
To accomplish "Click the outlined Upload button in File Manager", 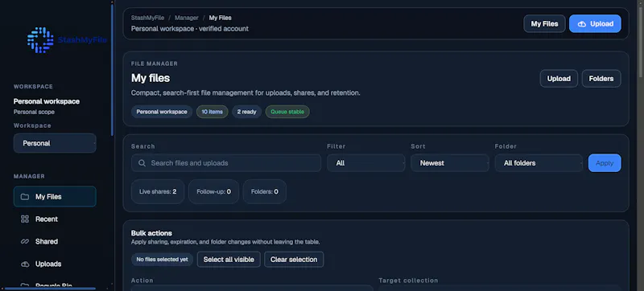I will 559,79.
